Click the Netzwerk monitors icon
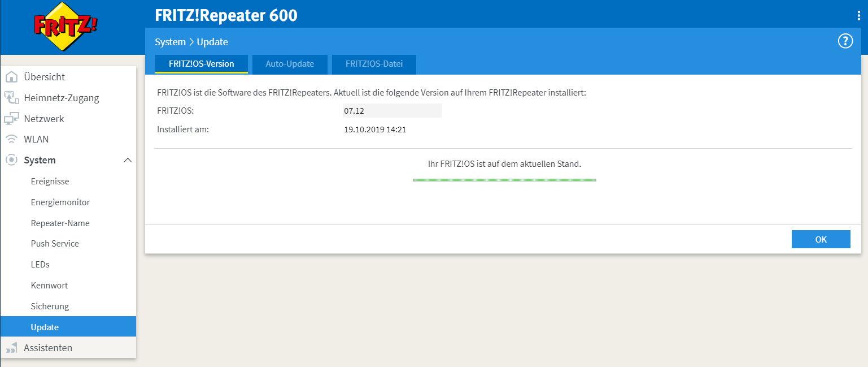 tap(11, 119)
